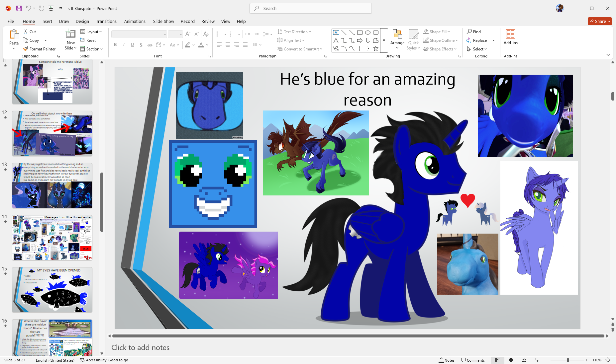The height and width of the screenshot is (364, 616).
Task: Switch to Slide Sorter view
Action: [511, 360]
